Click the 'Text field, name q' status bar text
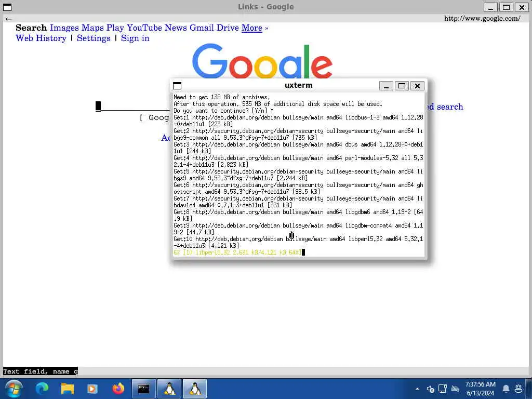 pyautogui.click(x=41, y=371)
